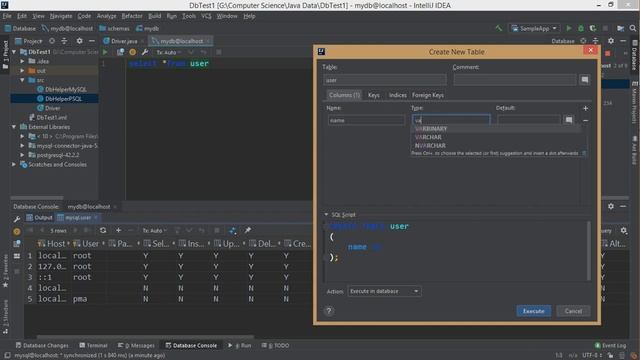Expand the Comment field editor icon
640x360 pixels.
pyautogui.click(x=584, y=80)
